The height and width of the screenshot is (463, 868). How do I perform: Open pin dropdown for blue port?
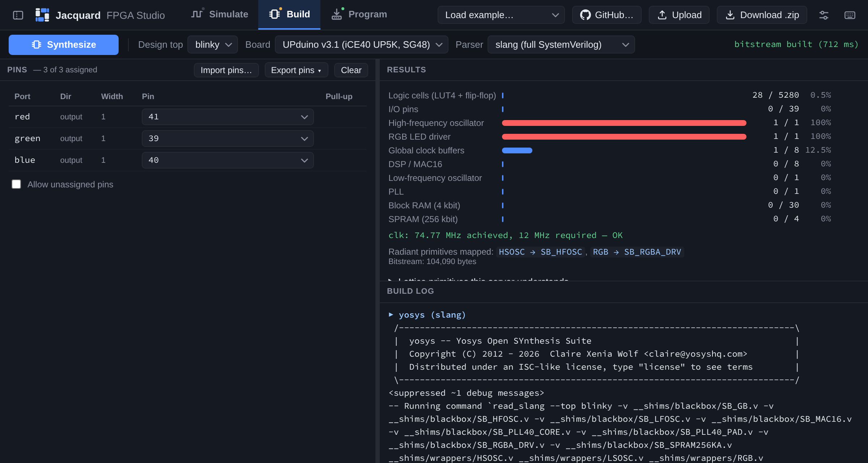(228, 160)
